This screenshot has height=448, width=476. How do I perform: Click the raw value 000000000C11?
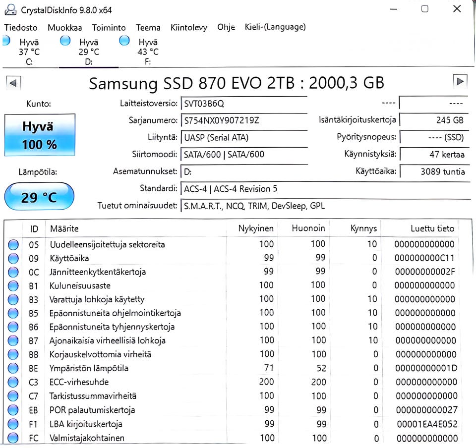(424, 258)
